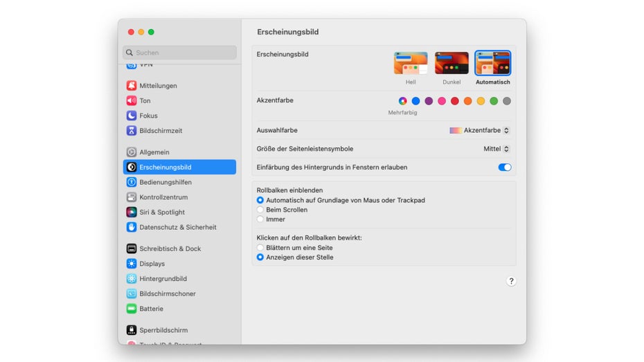
Task: Click the Kontrollzentrum icon in sidebar
Action: coord(132,197)
